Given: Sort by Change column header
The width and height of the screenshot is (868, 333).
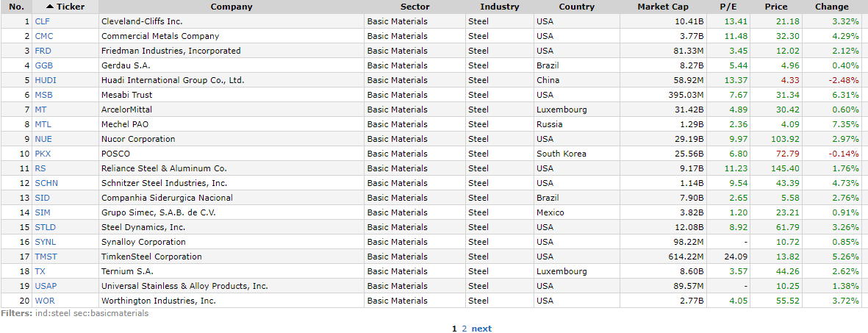Looking at the screenshot, I should coord(831,7).
